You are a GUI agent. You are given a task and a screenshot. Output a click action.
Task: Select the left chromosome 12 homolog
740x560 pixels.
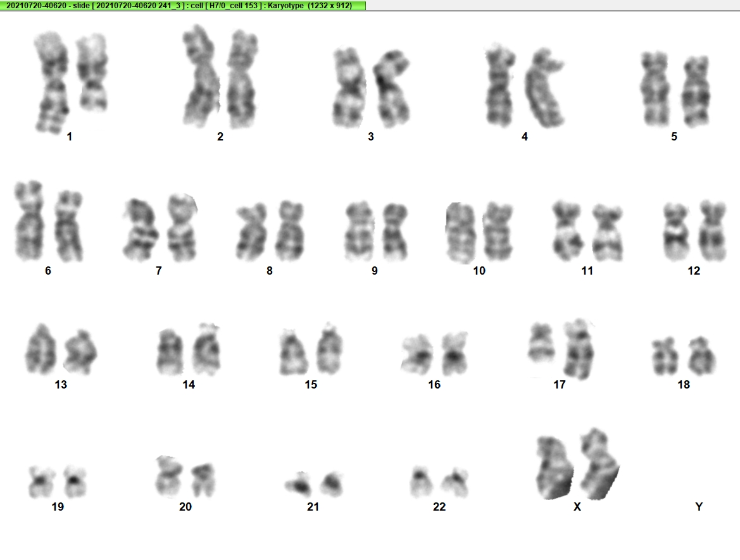[x=677, y=232]
